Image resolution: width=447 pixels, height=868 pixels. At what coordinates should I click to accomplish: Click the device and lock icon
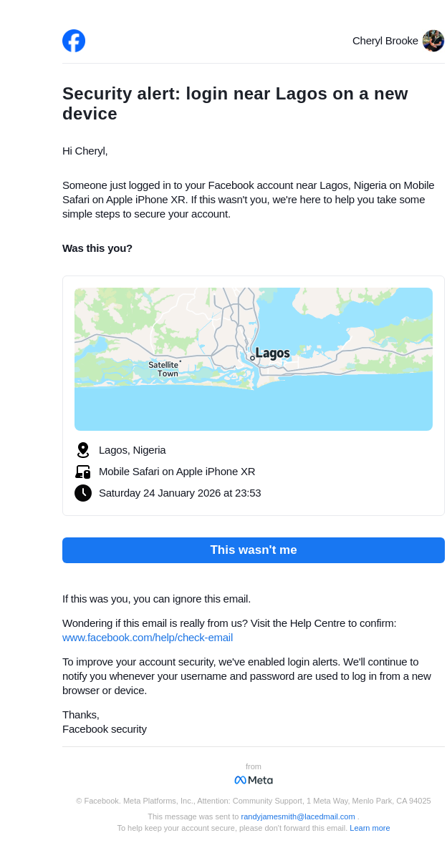click(x=83, y=472)
